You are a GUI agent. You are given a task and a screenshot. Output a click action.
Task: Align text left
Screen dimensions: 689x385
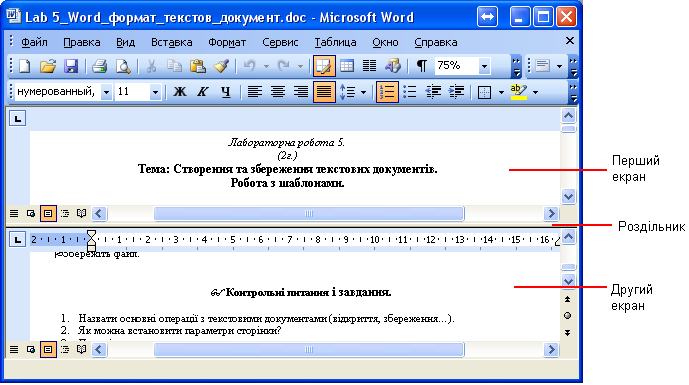point(255,92)
